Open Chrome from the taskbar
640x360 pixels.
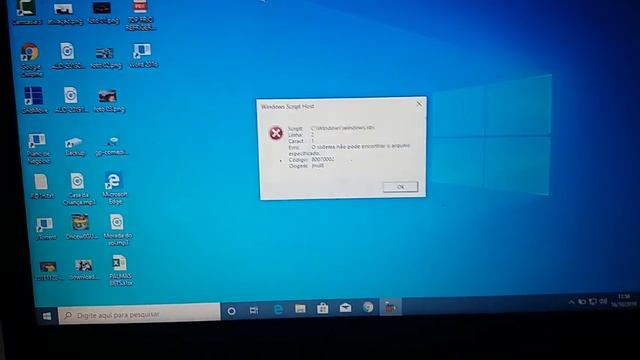coord(368,307)
